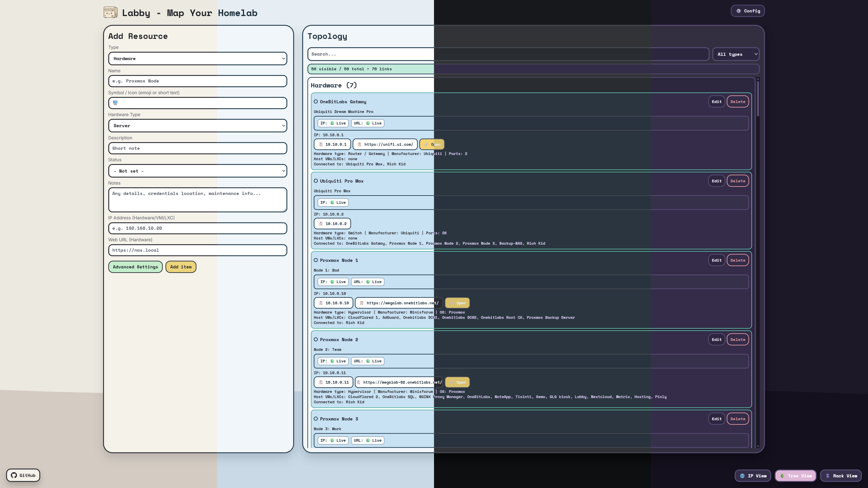Edit the Ubiquiti Pro Max entry
The width and height of the screenshot is (868, 488).
pyautogui.click(x=717, y=181)
